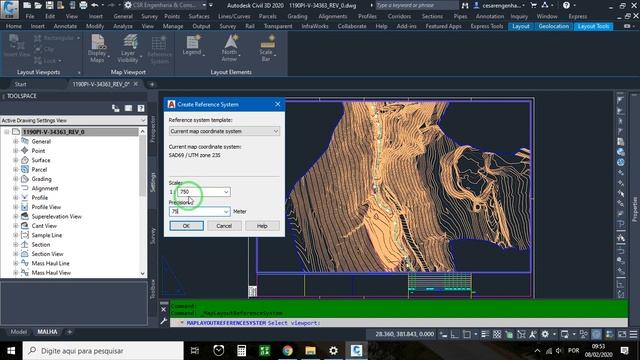This screenshot has height=360, width=640.
Task: Select the Mass Haul Line tree item
Action: (x=51, y=263)
